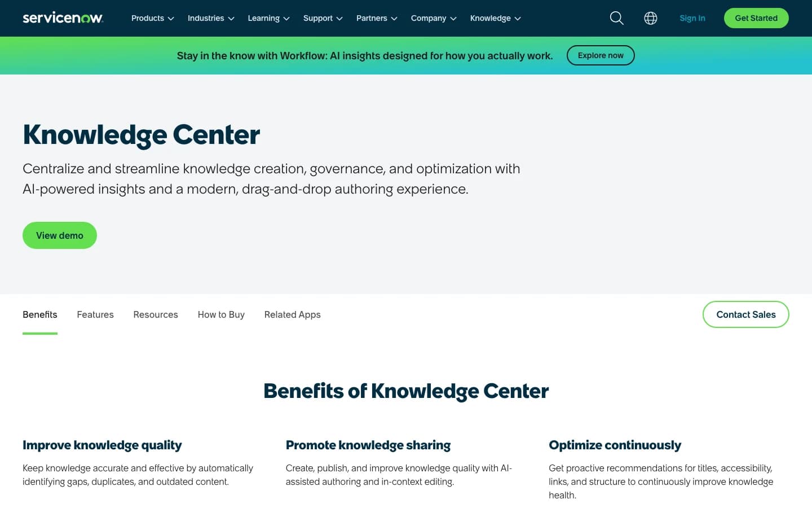This screenshot has width=812, height=508.
Task: Click the paragraph starting "Centralize and streamline knowledge"
Action: point(271,179)
